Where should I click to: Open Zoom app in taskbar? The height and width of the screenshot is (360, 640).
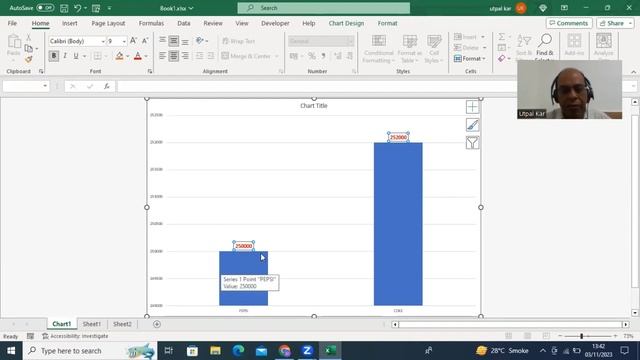(307, 351)
